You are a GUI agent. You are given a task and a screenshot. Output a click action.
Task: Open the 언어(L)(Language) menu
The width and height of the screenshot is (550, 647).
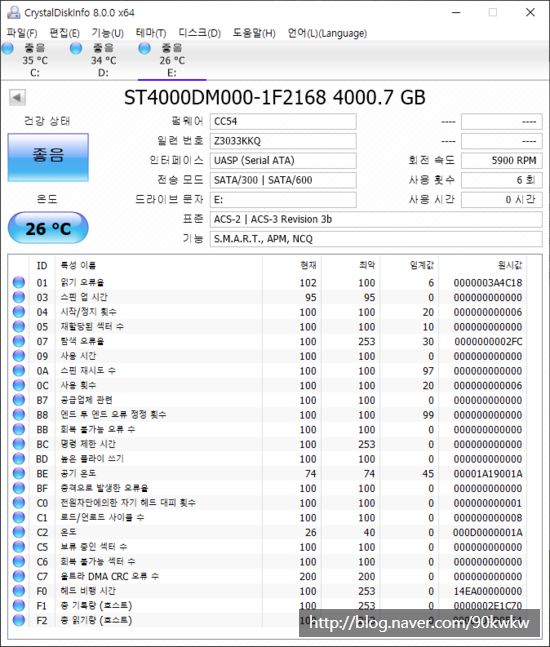(327, 33)
